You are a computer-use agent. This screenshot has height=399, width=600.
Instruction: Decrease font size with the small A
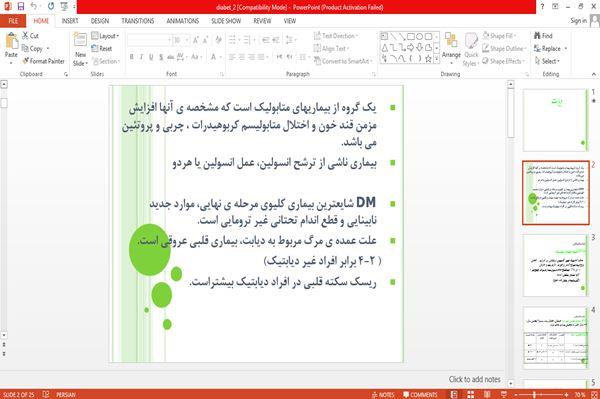click(x=206, y=40)
